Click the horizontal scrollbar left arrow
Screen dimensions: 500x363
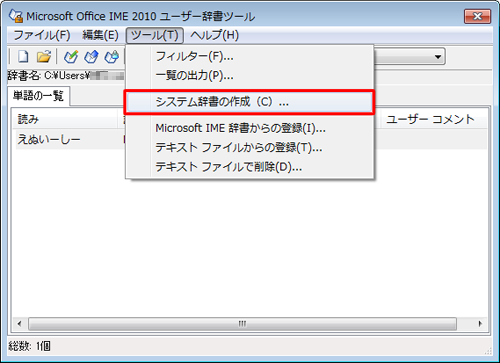coord(19,324)
